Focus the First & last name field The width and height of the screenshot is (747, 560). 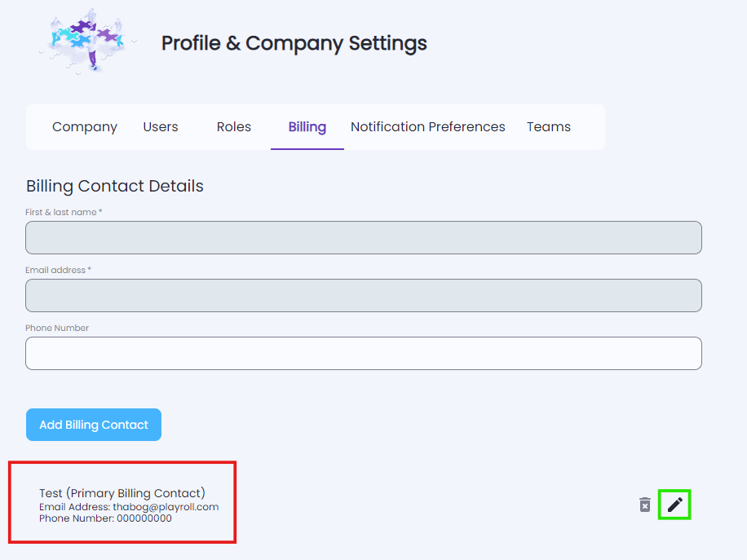(364, 238)
